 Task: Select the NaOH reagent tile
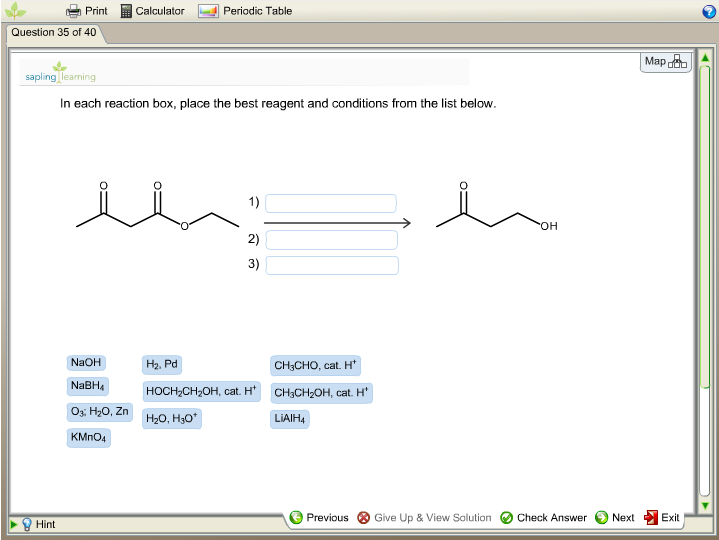86,363
